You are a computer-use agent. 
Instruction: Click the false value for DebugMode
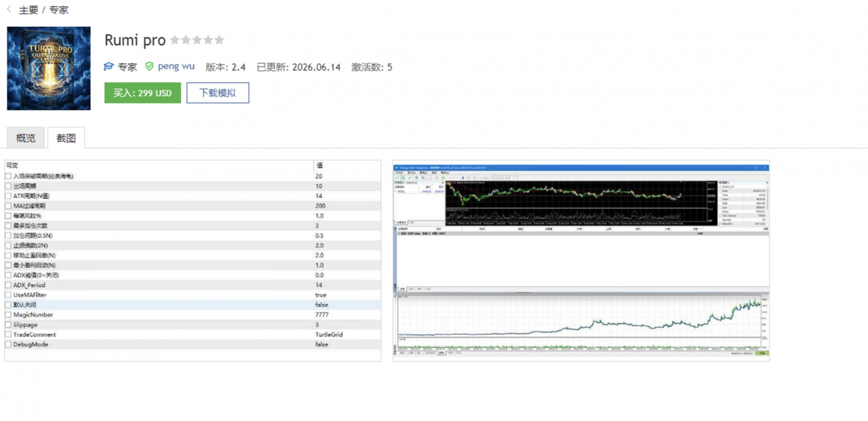tap(322, 344)
